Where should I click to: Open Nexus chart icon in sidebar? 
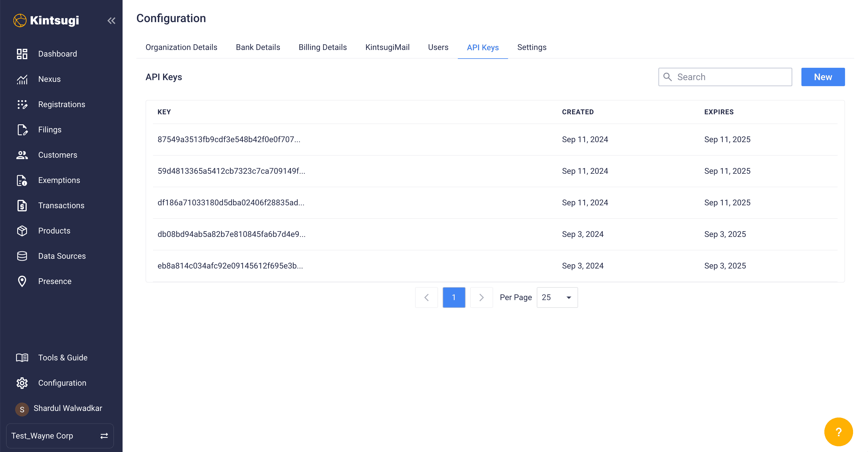(22, 79)
